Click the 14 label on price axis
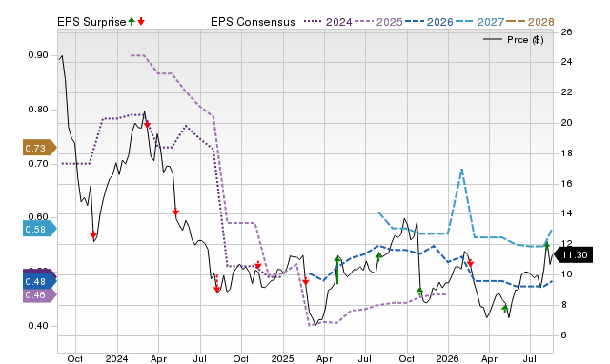Viewport: 610px width, 364px height. click(x=566, y=213)
